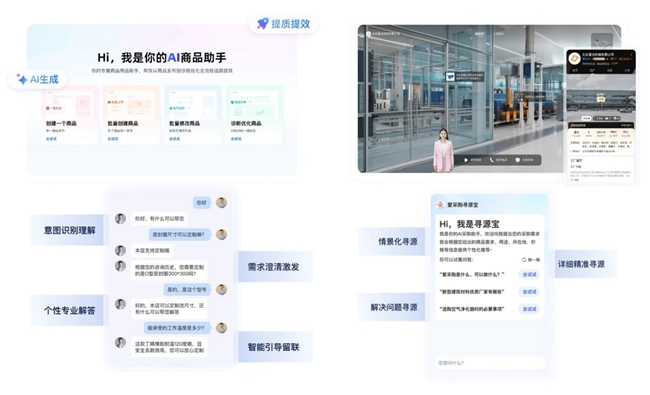Click the AI生成 badge
The width and height of the screenshot is (650, 395).
(x=37, y=79)
